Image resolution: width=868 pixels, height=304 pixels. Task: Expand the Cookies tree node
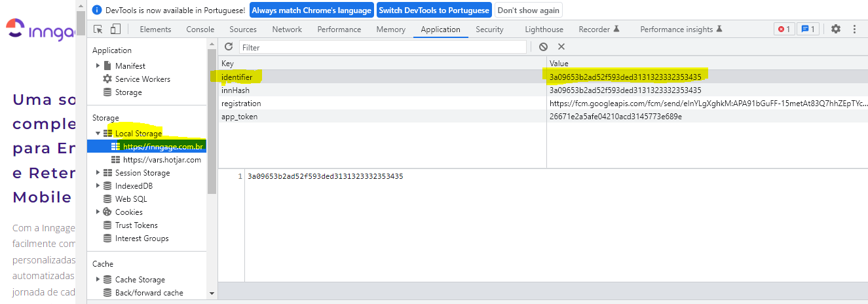[x=98, y=212]
